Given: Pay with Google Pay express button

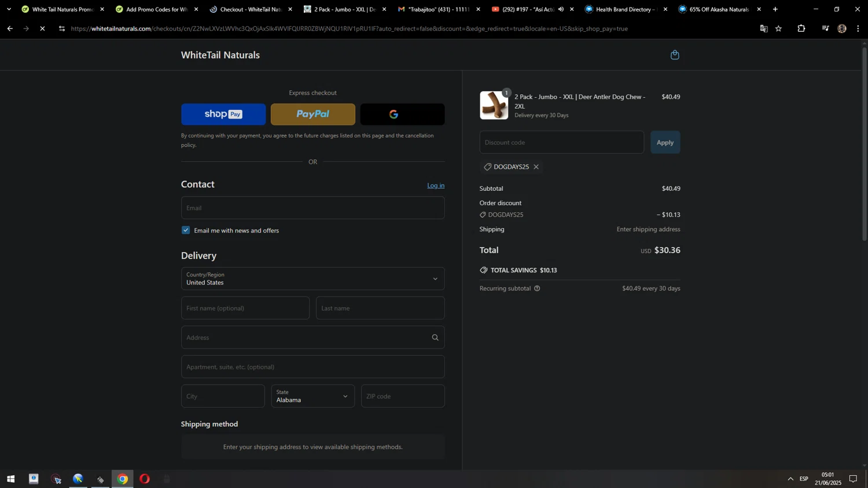Looking at the screenshot, I should tap(402, 114).
